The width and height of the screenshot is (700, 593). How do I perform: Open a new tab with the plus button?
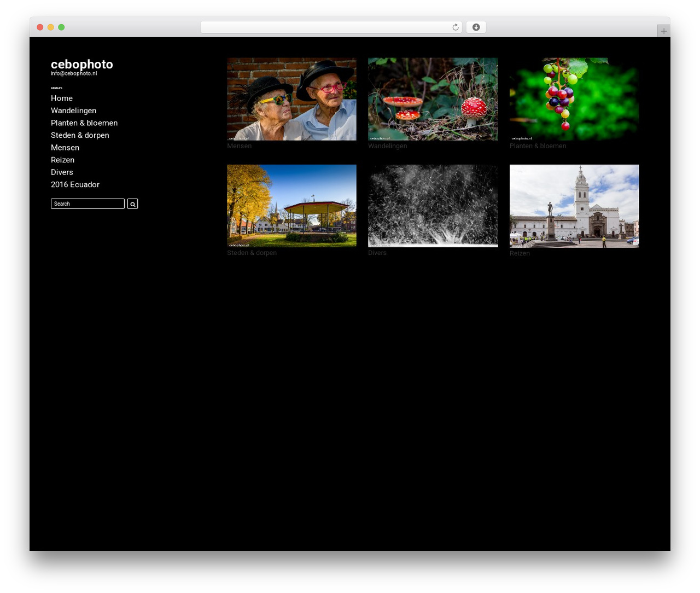click(x=663, y=31)
